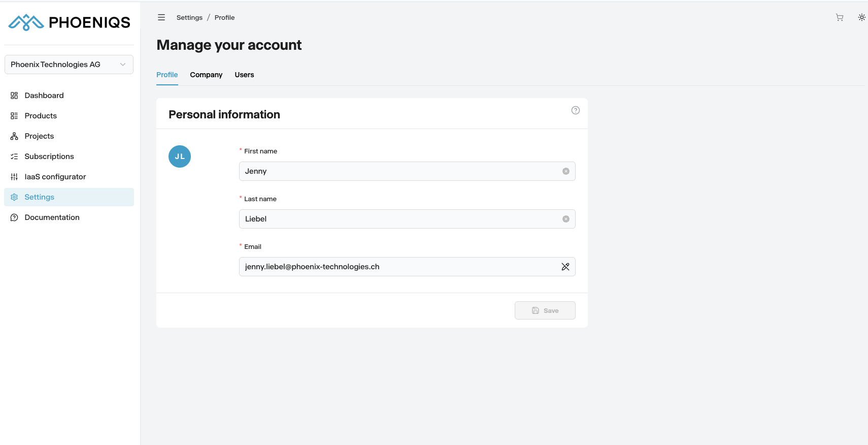Toggle the light/dark theme sun icon
The height and width of the screenshot is (445, 868).
[861, 17]
